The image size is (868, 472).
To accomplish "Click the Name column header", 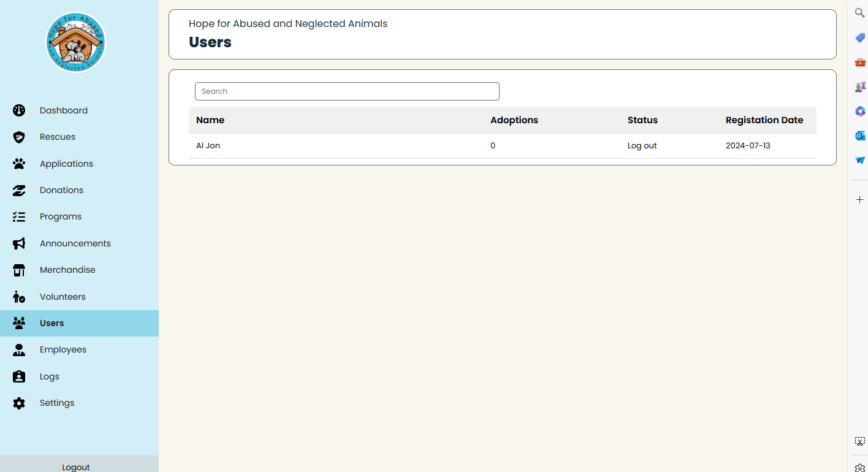I will (210, 120).
